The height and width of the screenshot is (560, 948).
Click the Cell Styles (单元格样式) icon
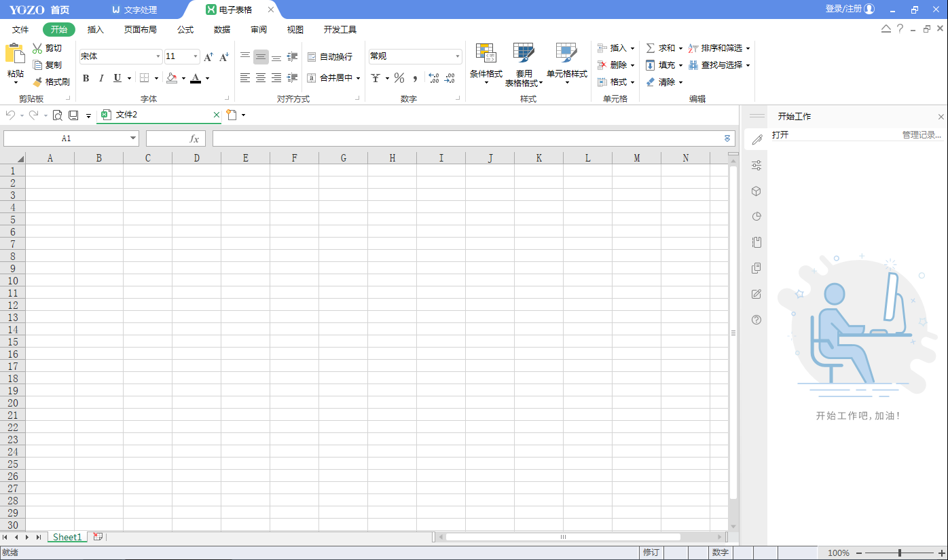click(x=566, y=54)
